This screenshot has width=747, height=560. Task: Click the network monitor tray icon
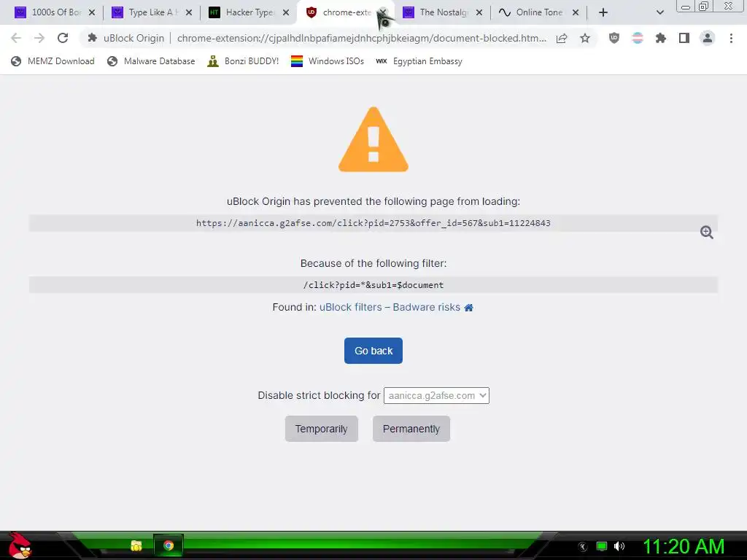[602, 546]
